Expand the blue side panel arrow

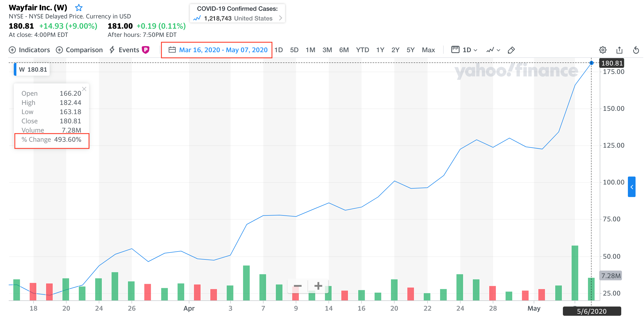point(632,187)
